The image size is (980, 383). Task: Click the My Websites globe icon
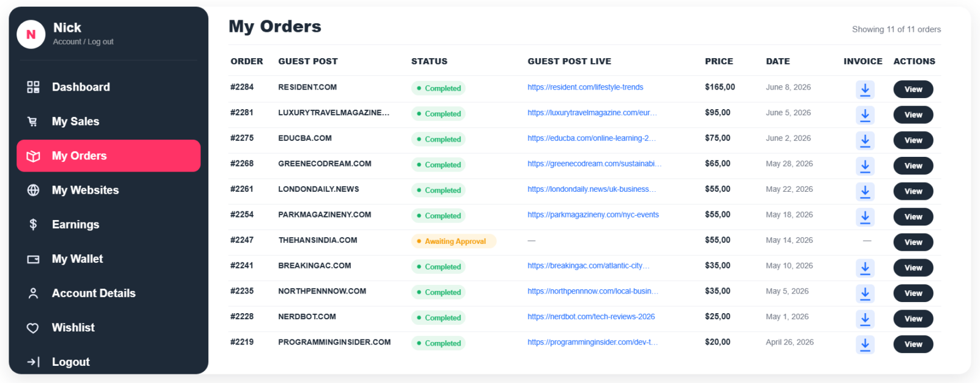[33, 190]
